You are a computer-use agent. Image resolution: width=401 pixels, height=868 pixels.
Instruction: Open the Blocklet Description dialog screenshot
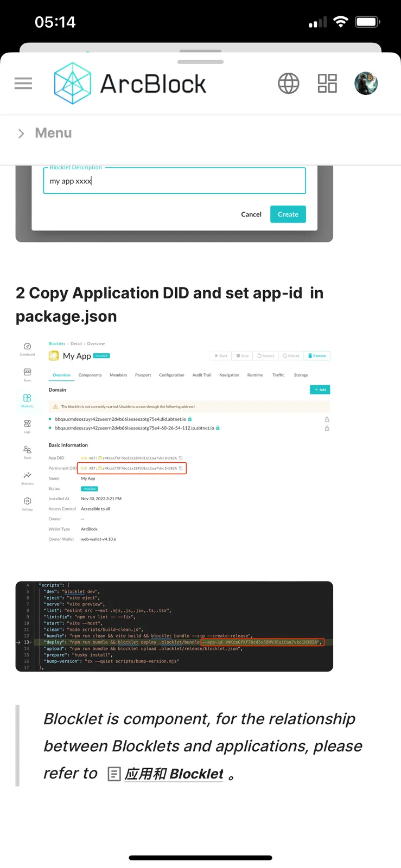coord(174,204)
